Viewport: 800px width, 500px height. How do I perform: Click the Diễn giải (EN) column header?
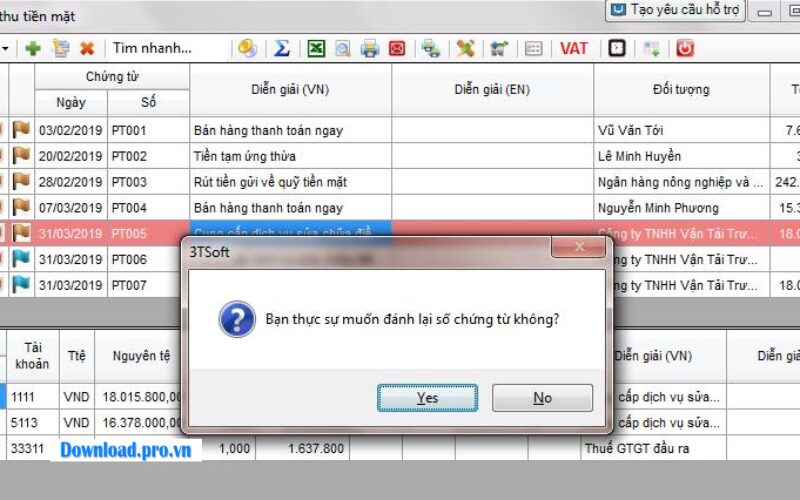pos(492,90)
